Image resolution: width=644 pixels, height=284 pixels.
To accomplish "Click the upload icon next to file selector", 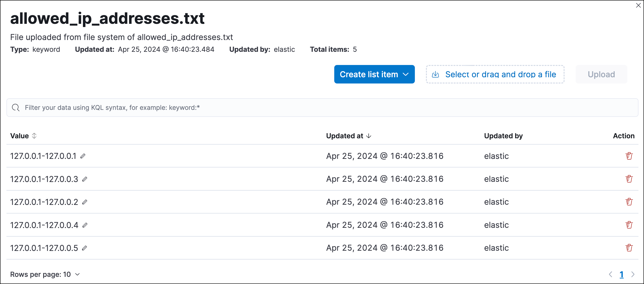I will (436, 74).
